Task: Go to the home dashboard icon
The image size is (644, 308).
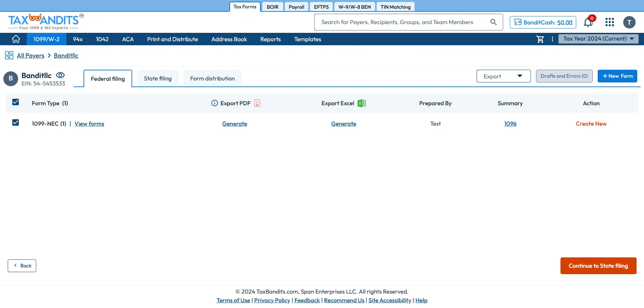Action: (16, 39)
